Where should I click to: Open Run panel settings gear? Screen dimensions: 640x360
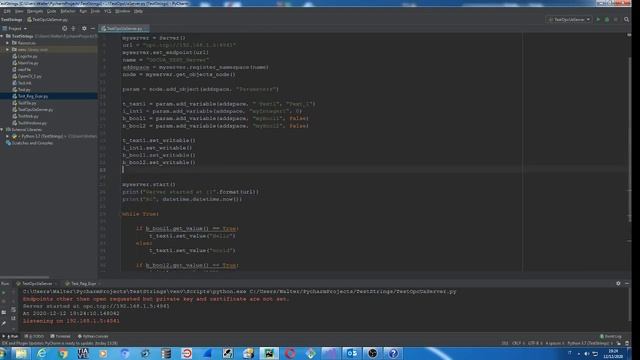618,283
